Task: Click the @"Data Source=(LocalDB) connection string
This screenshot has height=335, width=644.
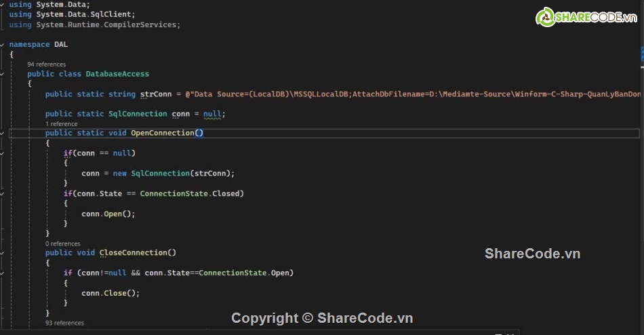Action: [x=413, y=94]
